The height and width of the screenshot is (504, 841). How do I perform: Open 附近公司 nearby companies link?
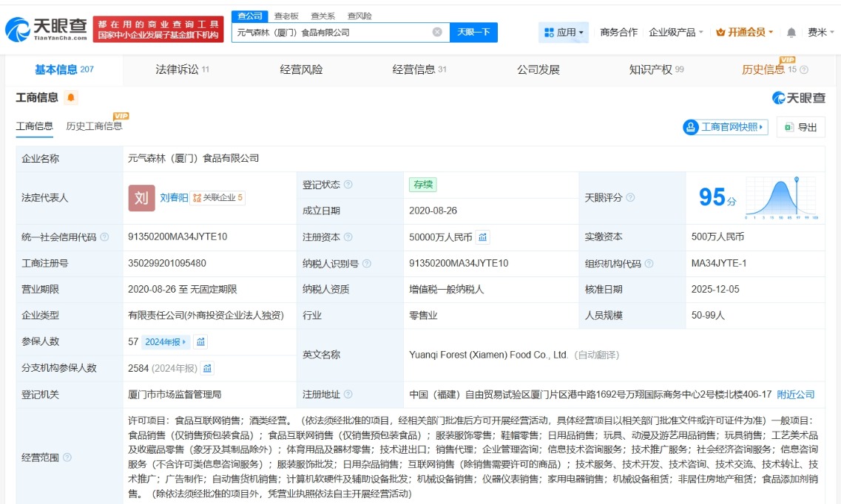click(x=795, y=394)
